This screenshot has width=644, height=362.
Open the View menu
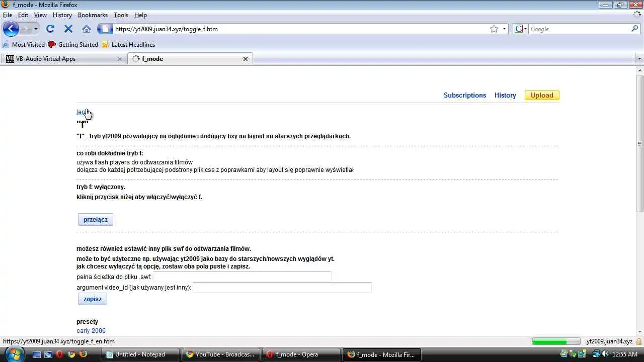[40, 15]
